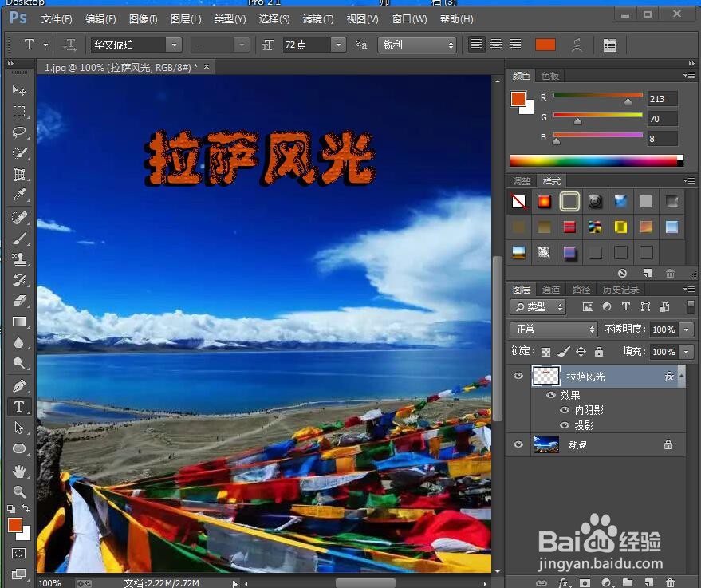Select the Move tool
Viewport: 701px width, 588px height.
[x=18, y=90]
